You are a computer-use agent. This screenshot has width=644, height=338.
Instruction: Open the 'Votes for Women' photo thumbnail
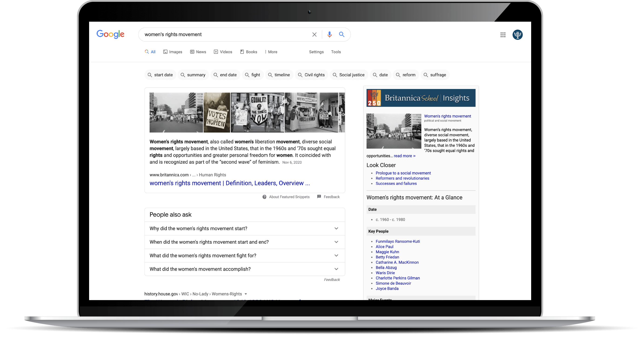(217, 113)
